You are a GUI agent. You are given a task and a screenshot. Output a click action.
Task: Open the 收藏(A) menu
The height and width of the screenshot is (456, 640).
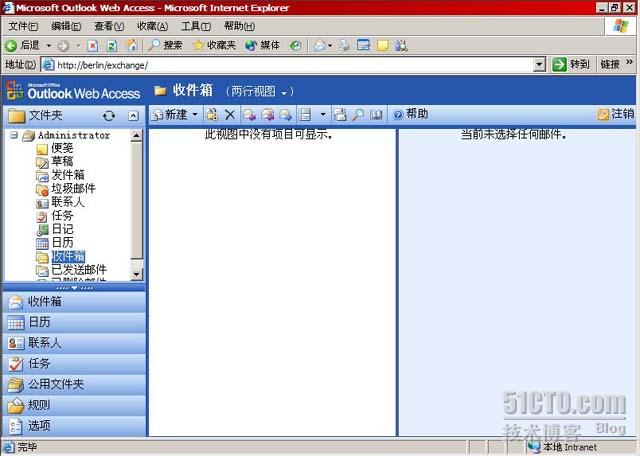pyautogui.click(x=153, y=26)
